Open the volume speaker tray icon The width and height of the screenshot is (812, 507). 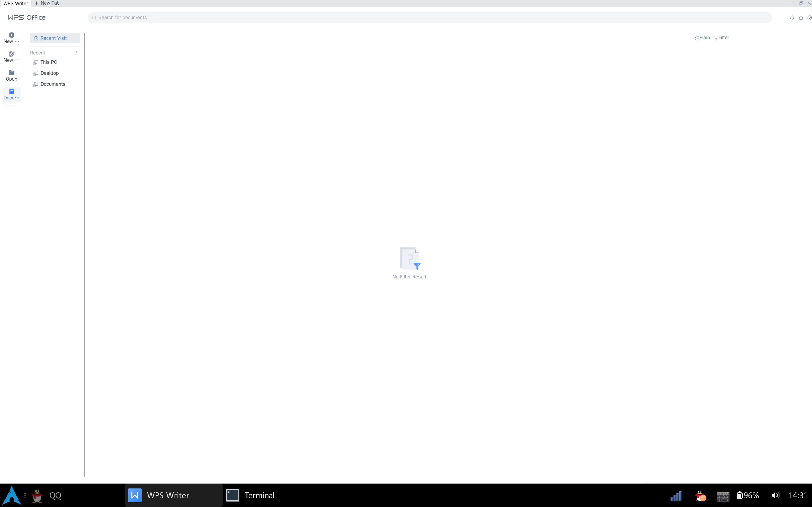tap(775, 496)
